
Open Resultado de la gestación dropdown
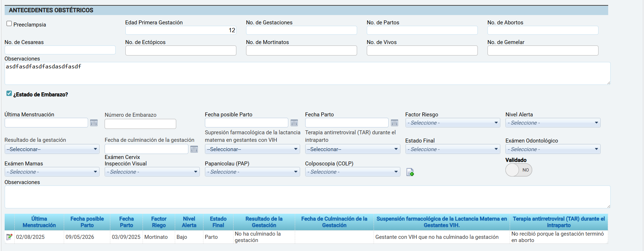52,149
